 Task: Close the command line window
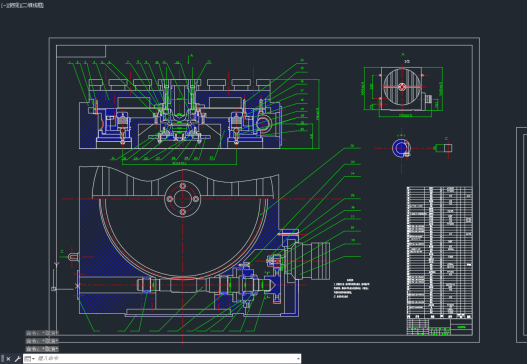[8, 359]
